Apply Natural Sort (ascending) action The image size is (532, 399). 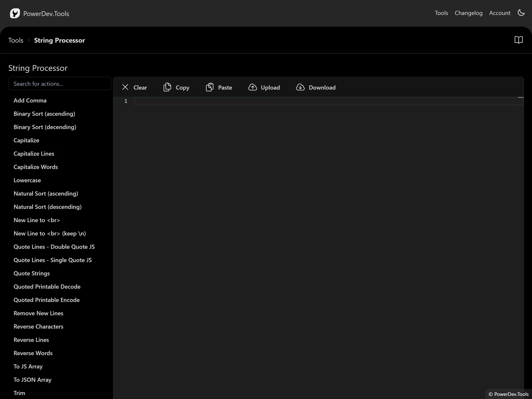(x=46, y=193)
